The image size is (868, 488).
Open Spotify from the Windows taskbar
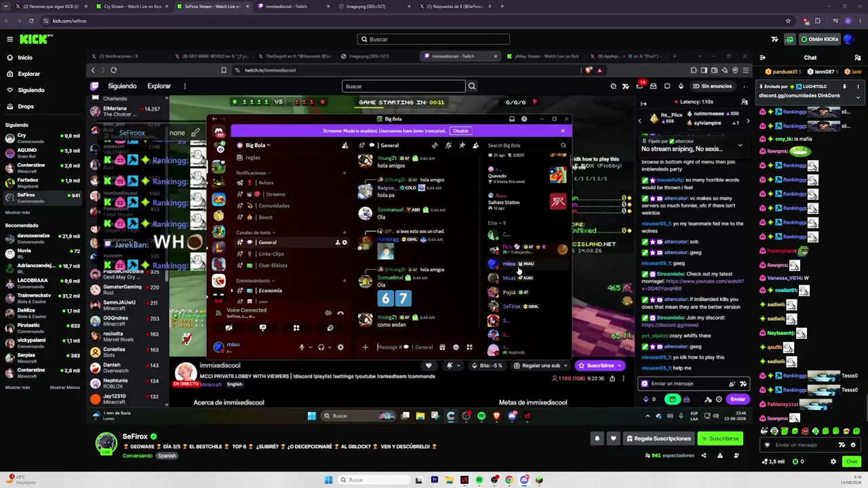pyautogui.click(x=479, y=480)
